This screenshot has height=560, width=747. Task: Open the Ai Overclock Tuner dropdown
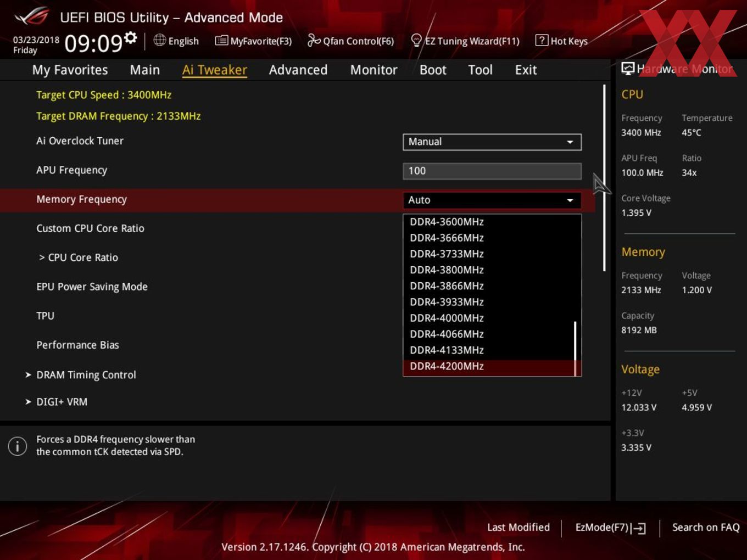click(492, 142)
